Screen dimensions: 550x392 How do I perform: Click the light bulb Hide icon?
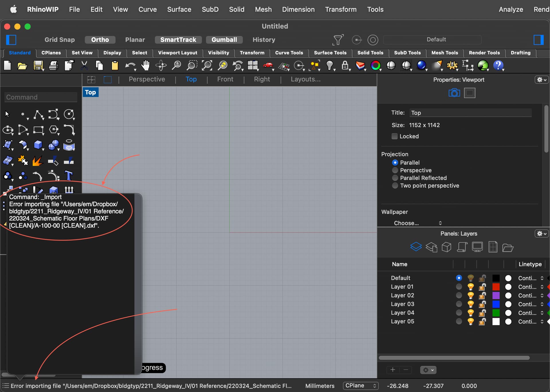pos(330,66)
